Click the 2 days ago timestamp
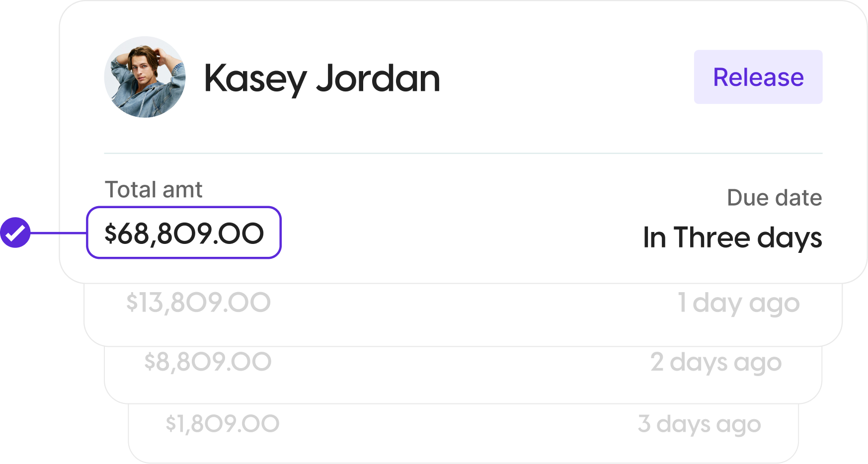Image resolution: width=868 pixels, height=464 pixels. click(716, 363)
